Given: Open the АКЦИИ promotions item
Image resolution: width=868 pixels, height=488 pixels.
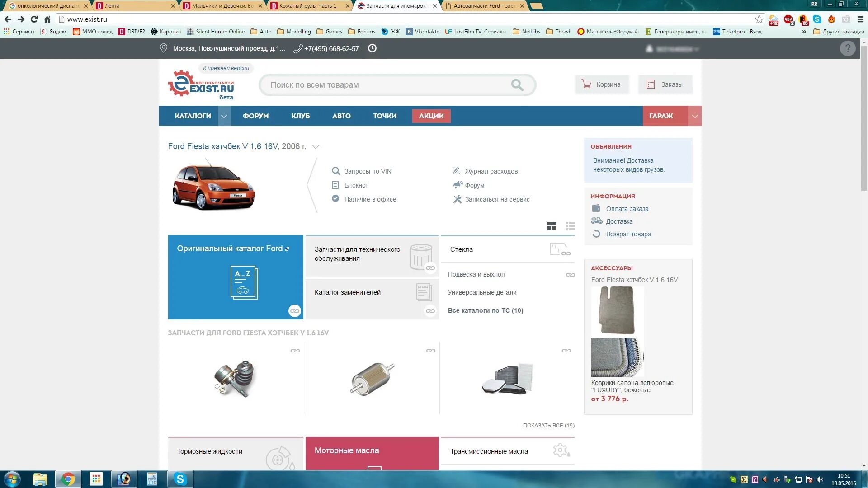Looking at the screenshot, I should 431,116.
